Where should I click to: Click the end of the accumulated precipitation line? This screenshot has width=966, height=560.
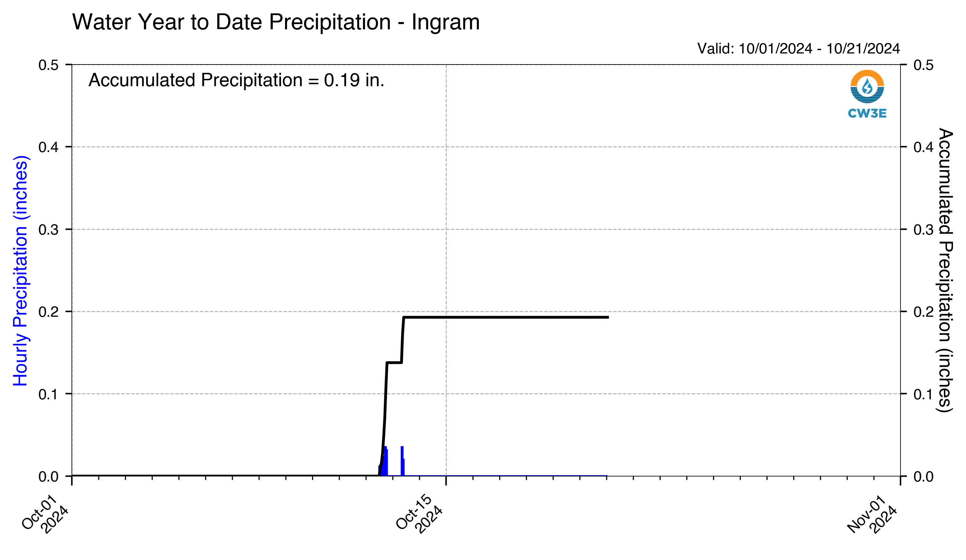click(x=608, y=317)
